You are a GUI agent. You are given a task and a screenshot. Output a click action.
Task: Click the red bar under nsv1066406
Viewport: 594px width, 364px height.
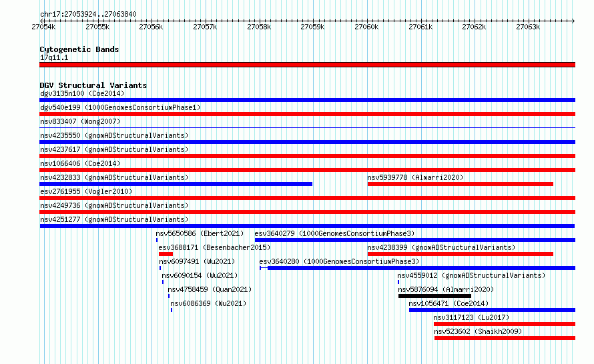tap(307, 170)
